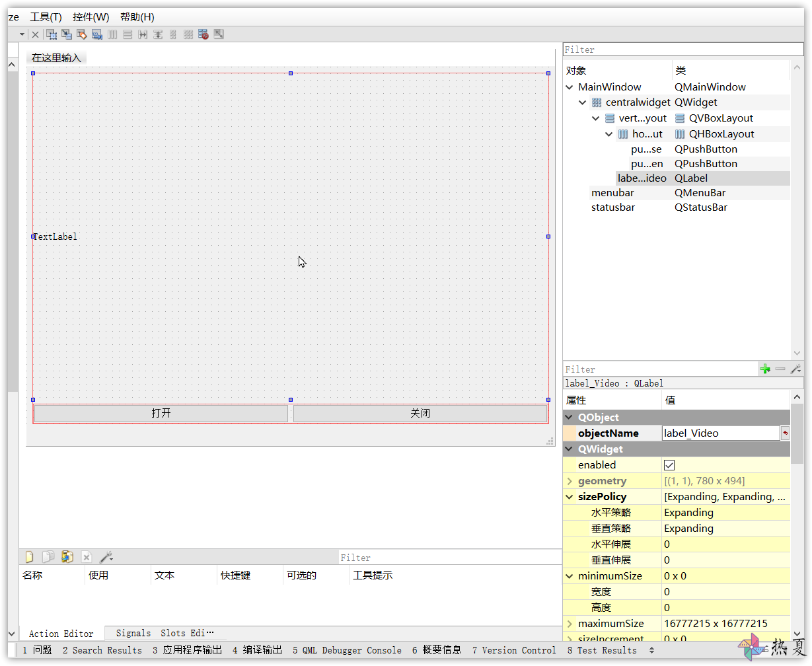Switch to Edit Signals/Slots mode icon
The width and height of the screenshot is (812, 666).
tap(67, 34)
